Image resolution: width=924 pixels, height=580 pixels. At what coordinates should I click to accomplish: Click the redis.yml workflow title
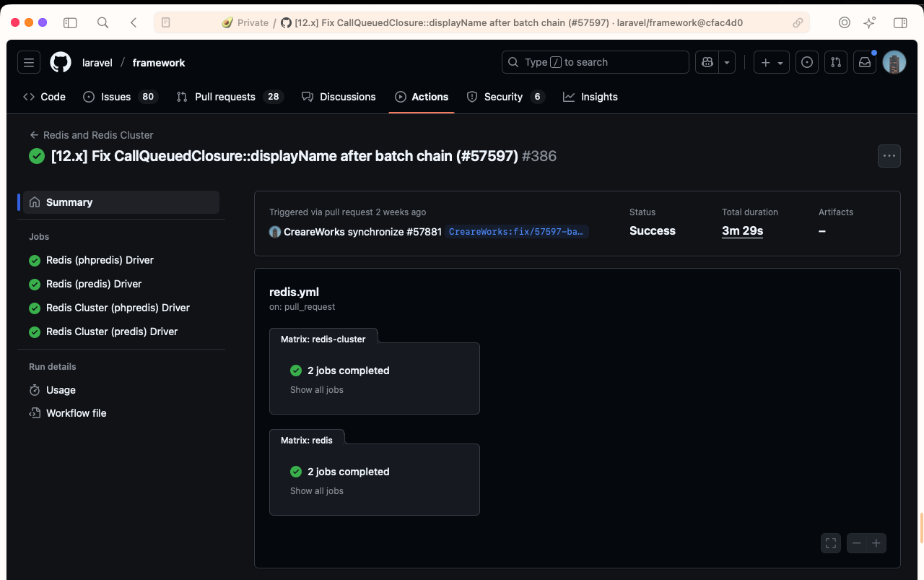coord(294,292)
